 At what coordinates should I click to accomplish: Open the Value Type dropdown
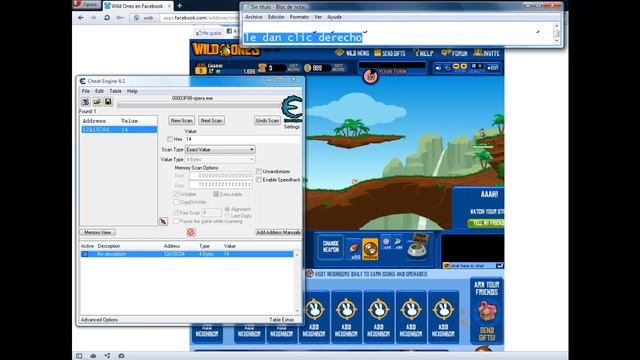tap(220, 160)
